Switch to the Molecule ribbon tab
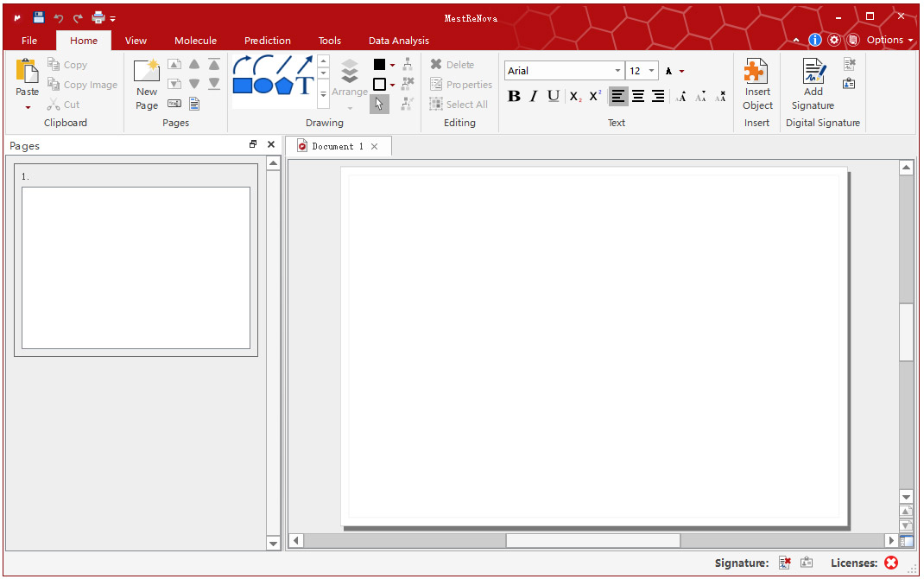 pyautogui.click(x=195, y=41)
